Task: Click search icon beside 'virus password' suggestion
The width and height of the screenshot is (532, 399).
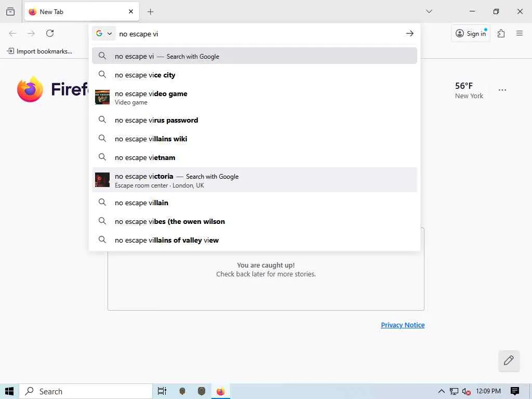Action: tap(102, 119)
